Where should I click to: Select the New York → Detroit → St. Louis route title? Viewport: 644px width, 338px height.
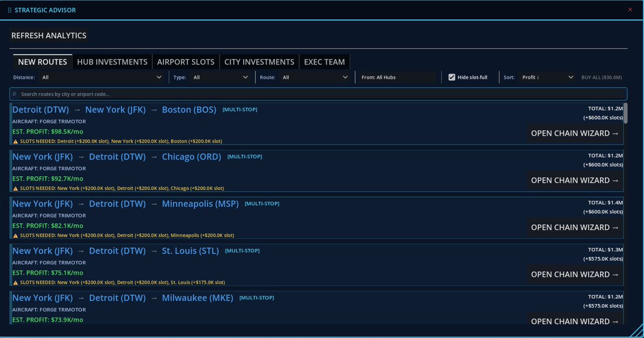115,251
